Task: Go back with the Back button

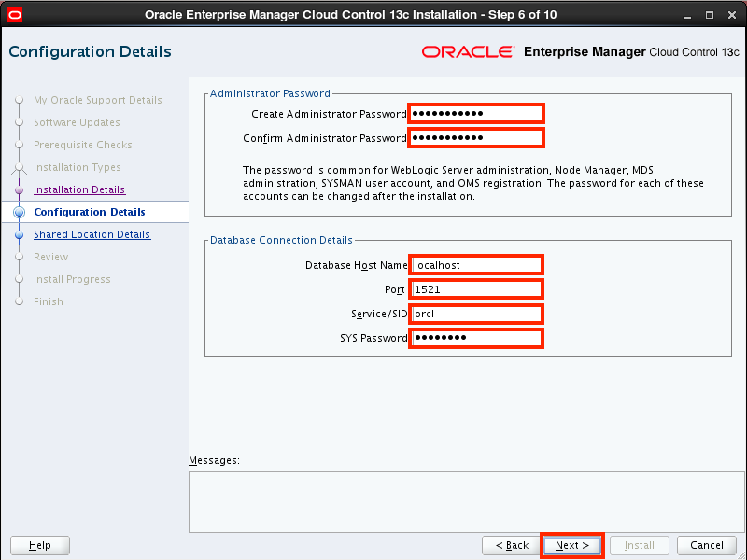Action: (x=512, y=545)
